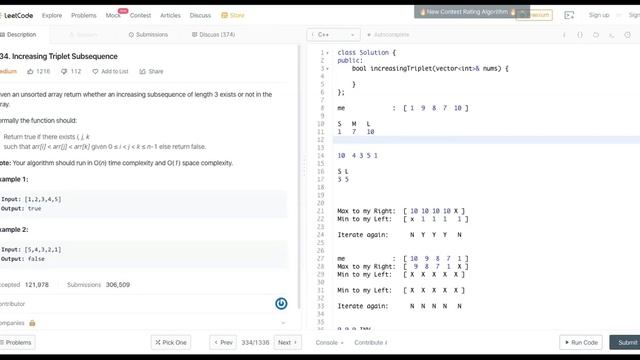This screenshot has width=640, height=360.
Task: Click the 'Input: [5,4,3,2,1]' example text
Action: pos(31,249)
